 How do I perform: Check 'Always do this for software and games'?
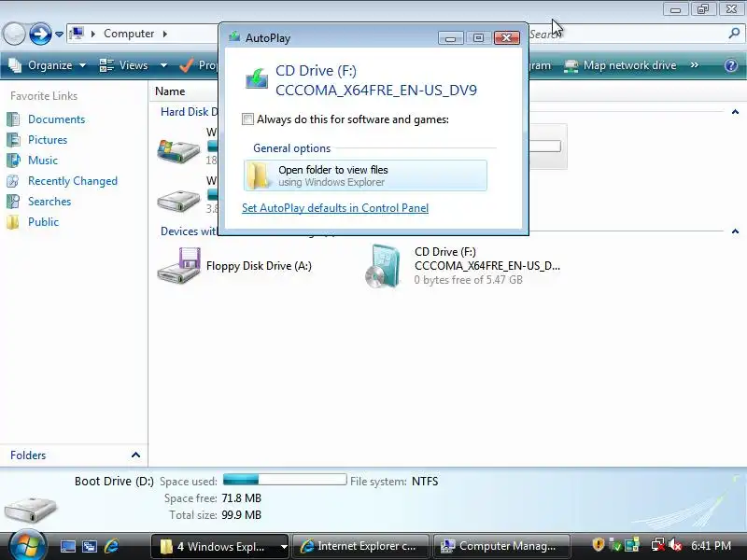(247, 119)
